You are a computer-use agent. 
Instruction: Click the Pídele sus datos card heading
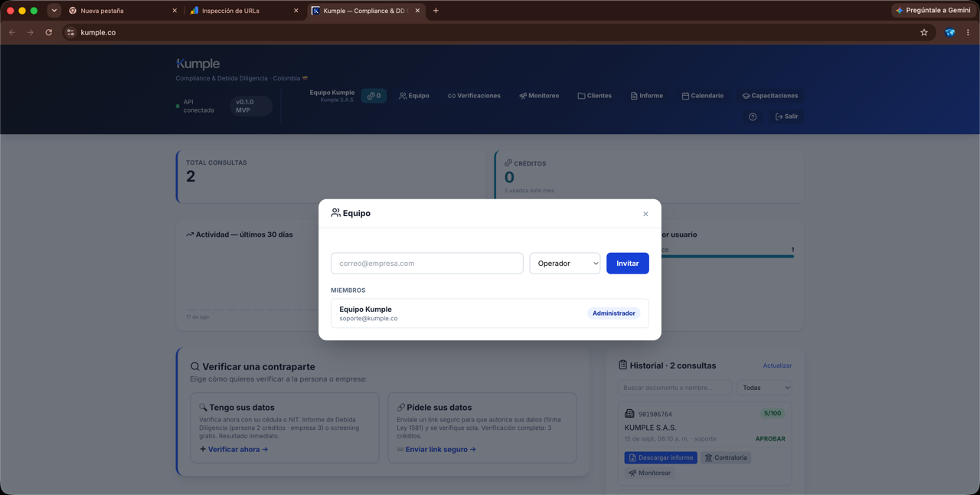pos(439,408)
